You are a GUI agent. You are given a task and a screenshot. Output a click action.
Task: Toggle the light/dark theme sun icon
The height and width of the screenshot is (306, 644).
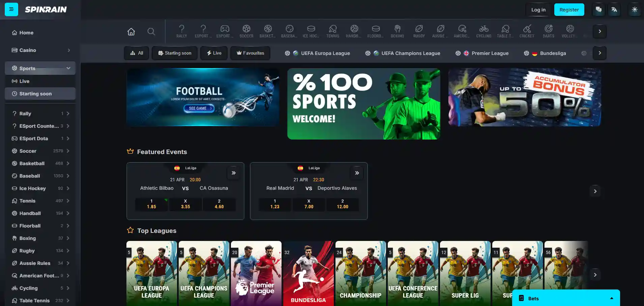click(635, 9)
